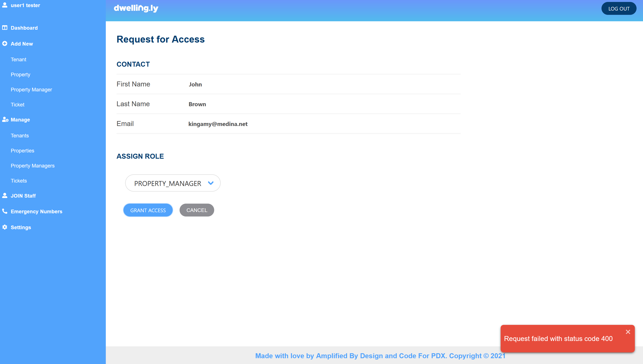
Task: Open Add New Ticket link
Action: pyautogui.click(x=17, y=104)
